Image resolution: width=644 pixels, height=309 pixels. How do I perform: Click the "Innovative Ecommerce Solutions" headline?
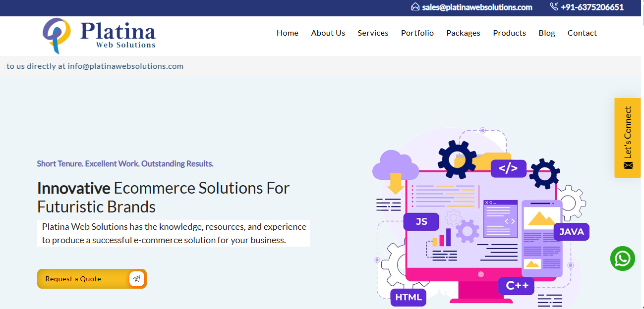click(x=164, y=197)
